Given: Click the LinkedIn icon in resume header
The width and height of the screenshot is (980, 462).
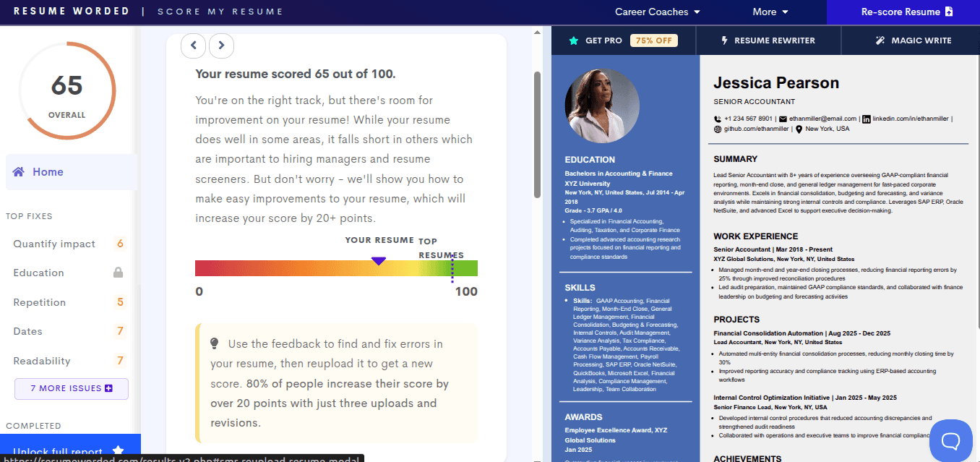Looking at the screenshot, I should (867, 119).
